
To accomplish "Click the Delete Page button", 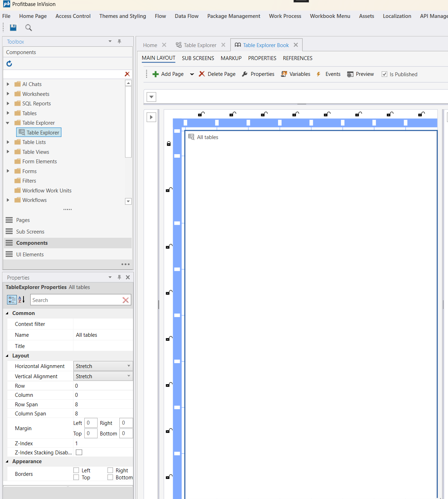I will click(217, 74).
